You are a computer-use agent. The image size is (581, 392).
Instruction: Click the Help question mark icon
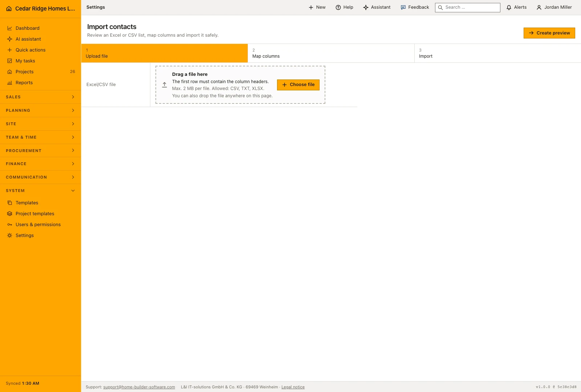[338, 7]
